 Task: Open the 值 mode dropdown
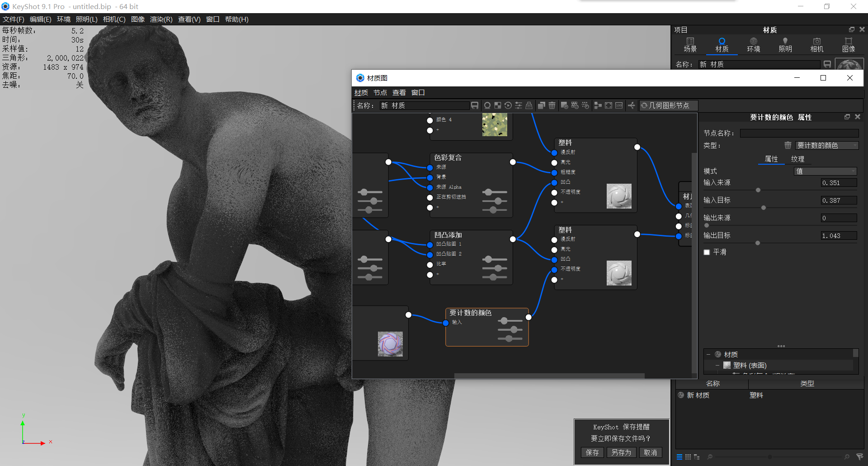click(825, 171)
